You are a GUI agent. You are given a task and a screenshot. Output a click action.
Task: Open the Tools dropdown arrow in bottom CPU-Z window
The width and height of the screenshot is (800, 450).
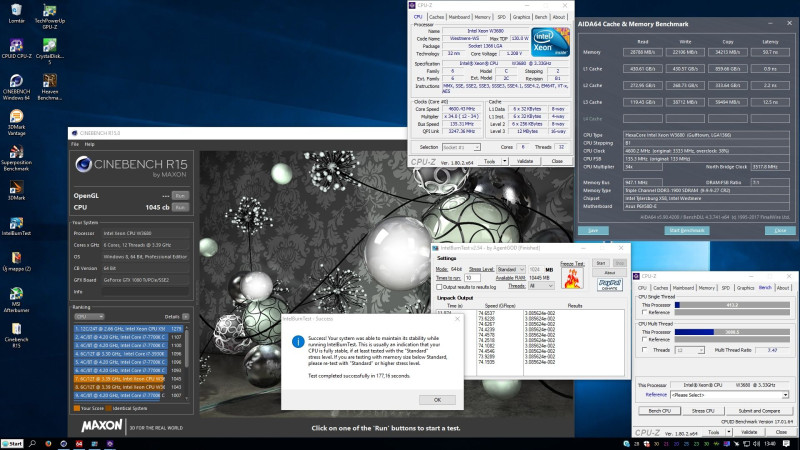[x=729, y=432]
